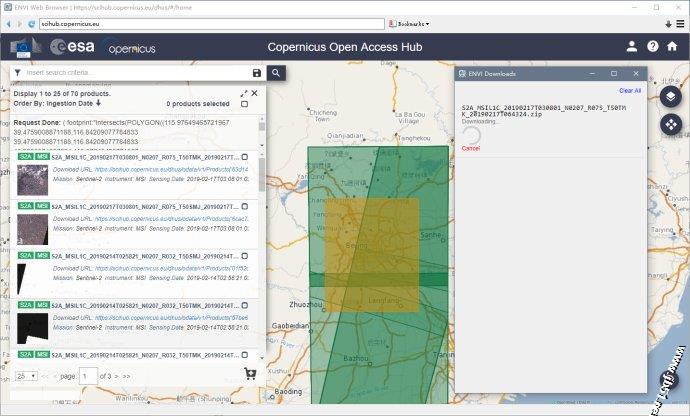690x416 pixels.
Task: Open the browser hamburger menu
Action: (x=681, y=23)
